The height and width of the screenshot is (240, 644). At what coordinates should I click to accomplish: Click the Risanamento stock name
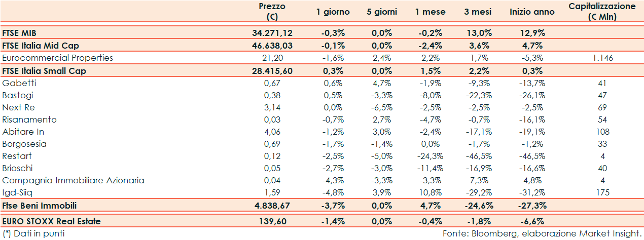point(29,119)
